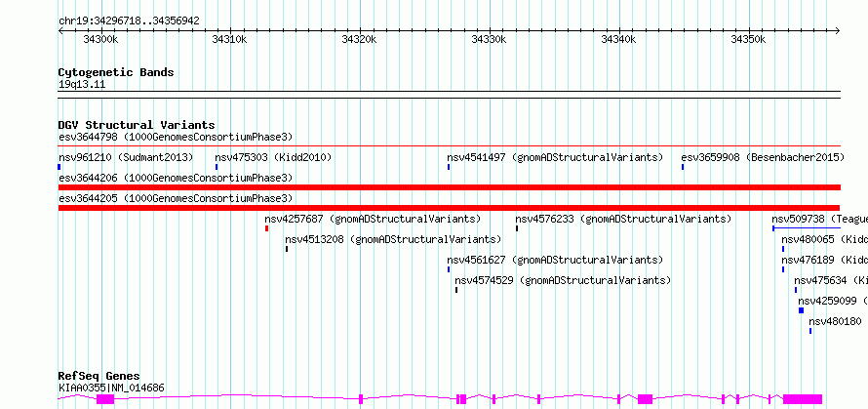Click the DGV Structural Variants track title
868x409 pixels.
click(x=137, y=125)
